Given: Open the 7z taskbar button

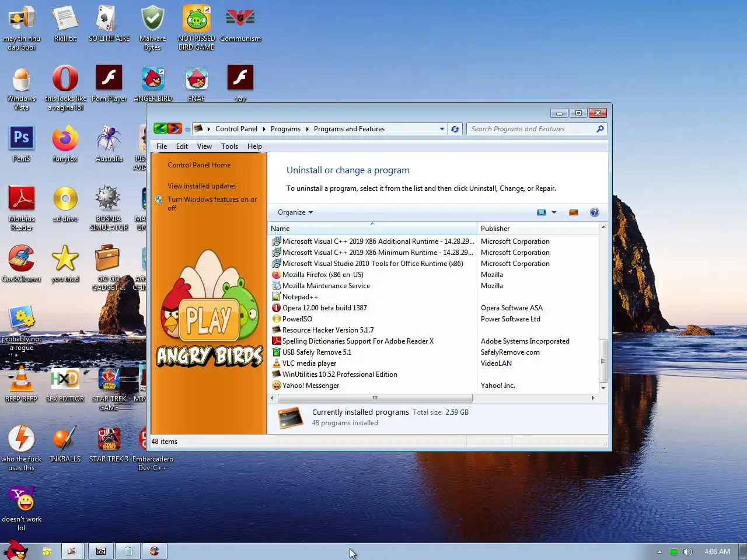Looking at the screenshot, I should tap(101, 551).
